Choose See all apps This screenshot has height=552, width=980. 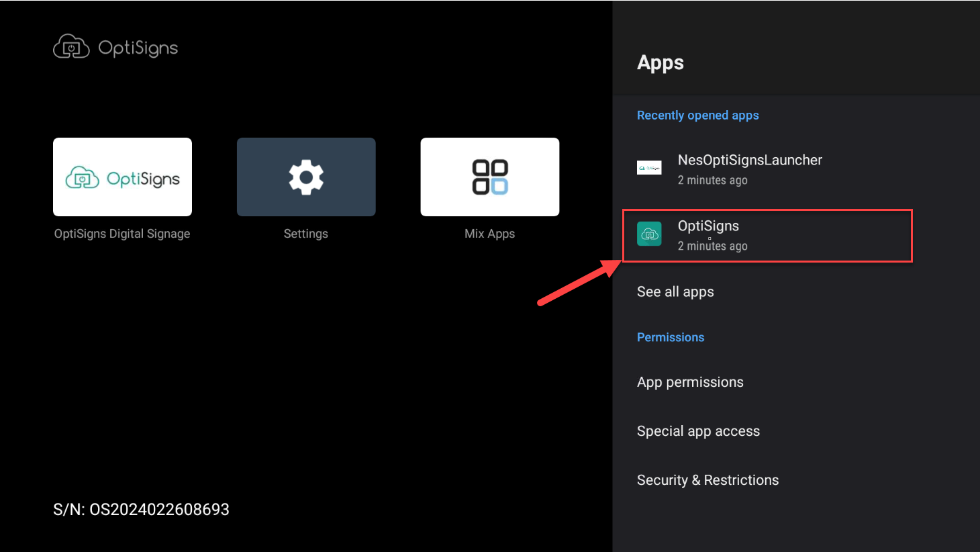(x=796, y=291)
